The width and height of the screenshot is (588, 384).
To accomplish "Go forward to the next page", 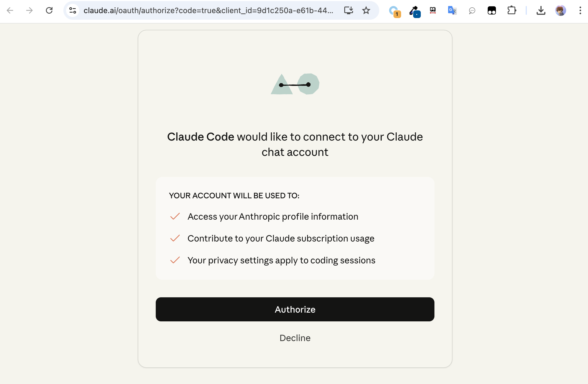I will (29, 10).
